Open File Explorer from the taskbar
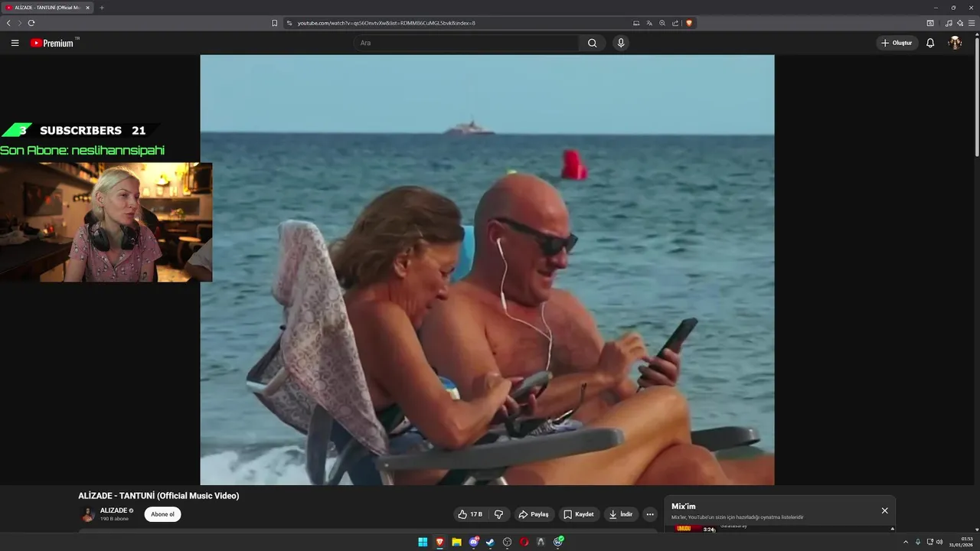This screenshot has width=980, height=551. click(x=456, y=542)
